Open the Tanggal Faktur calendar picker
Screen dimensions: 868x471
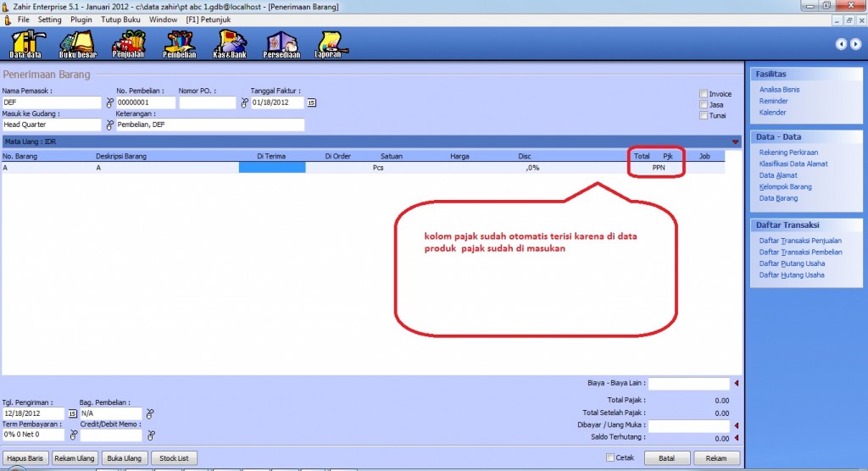311,103
